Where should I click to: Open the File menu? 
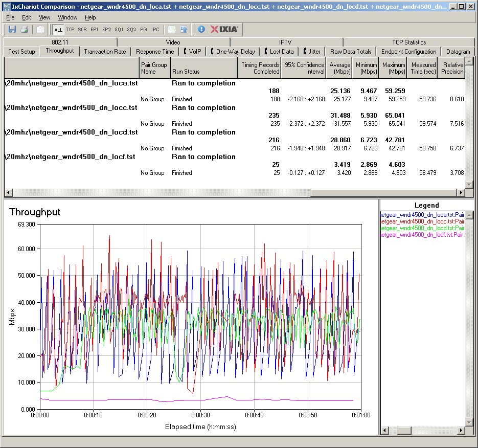pyautogui.click(x=10, y=17)
